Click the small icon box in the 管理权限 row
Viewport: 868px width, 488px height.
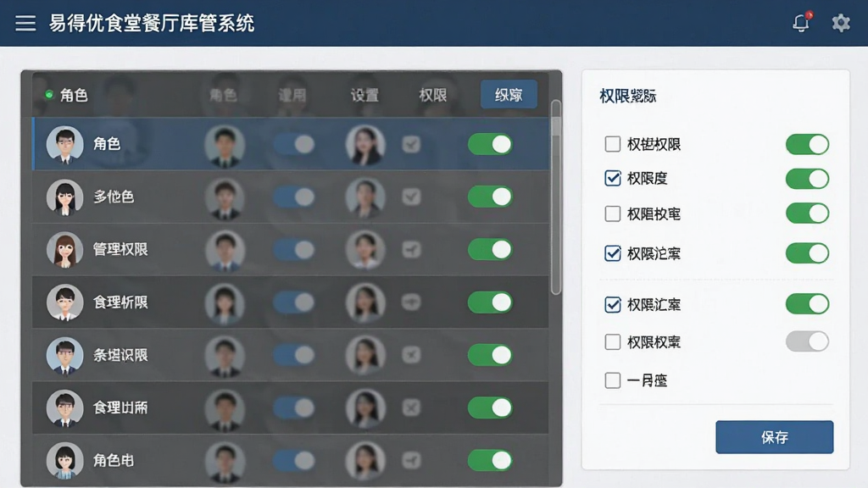tap(411, 250)
